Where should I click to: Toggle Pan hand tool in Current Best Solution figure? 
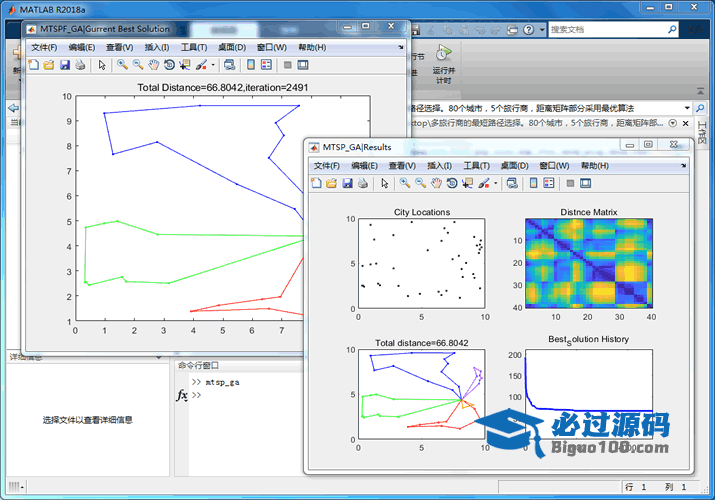154,65
